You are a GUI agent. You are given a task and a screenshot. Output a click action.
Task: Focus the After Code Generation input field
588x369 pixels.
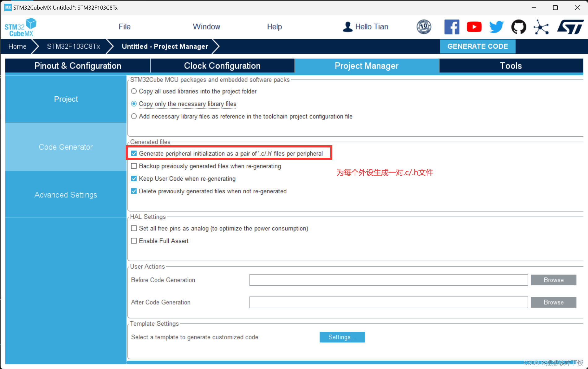pos(389,302)
